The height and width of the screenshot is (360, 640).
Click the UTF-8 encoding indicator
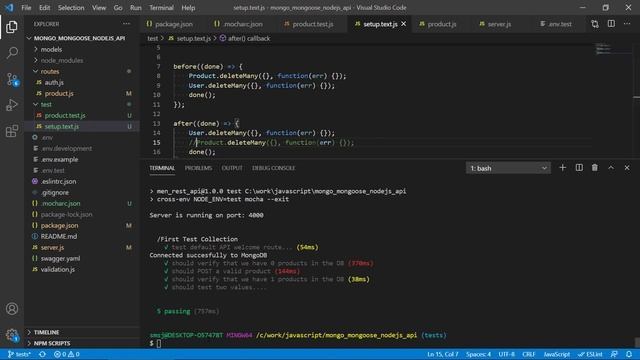[507, 354]
